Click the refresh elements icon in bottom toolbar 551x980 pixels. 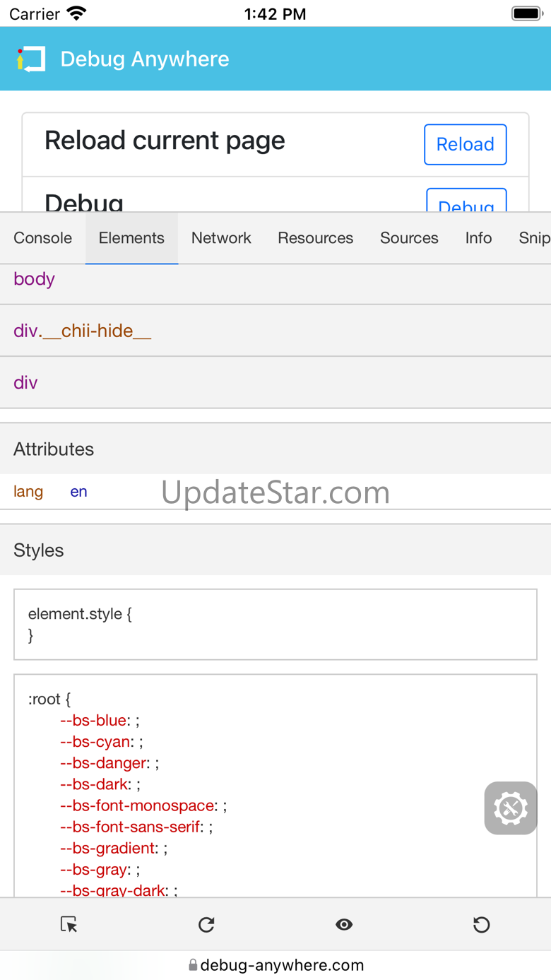[206, 924]
